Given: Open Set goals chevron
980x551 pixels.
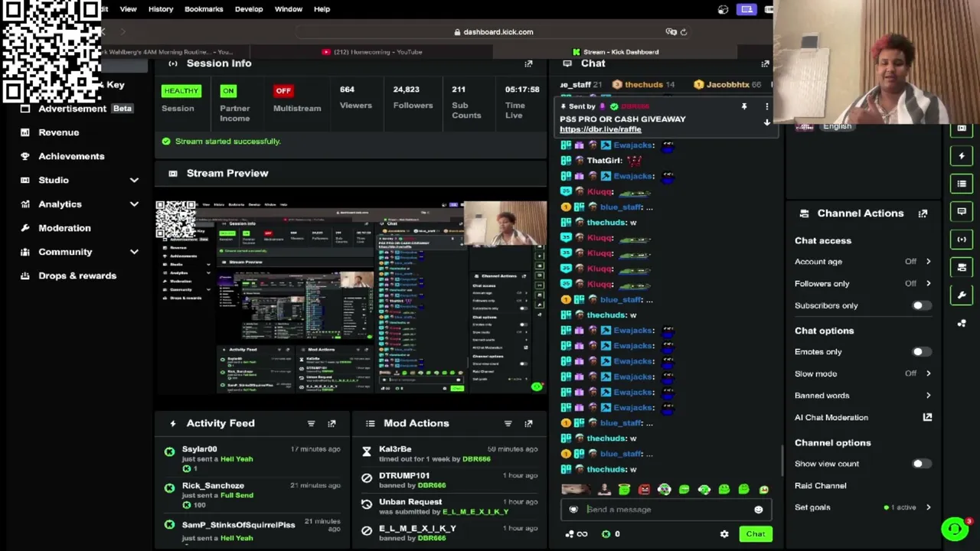Looking at the screenshot, I should tap(928, 507).
